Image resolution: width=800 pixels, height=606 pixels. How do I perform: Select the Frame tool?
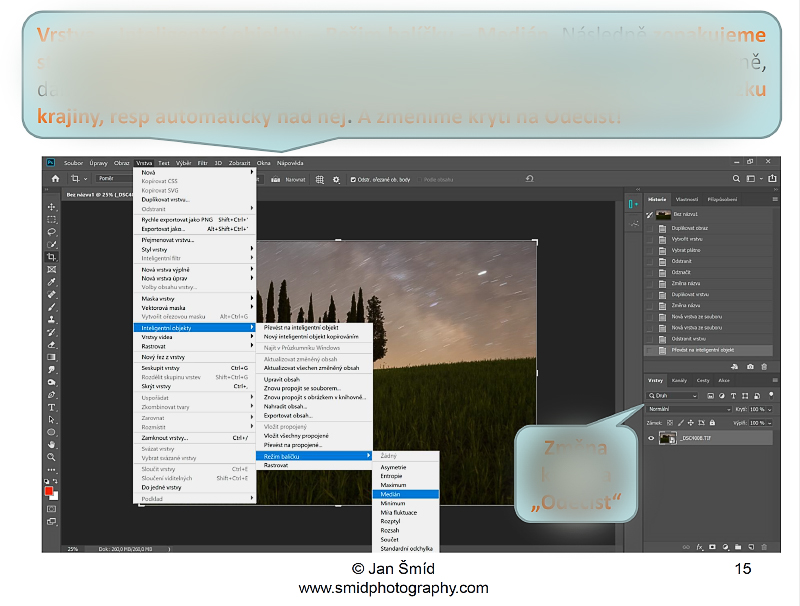click(x=52, y=269)
